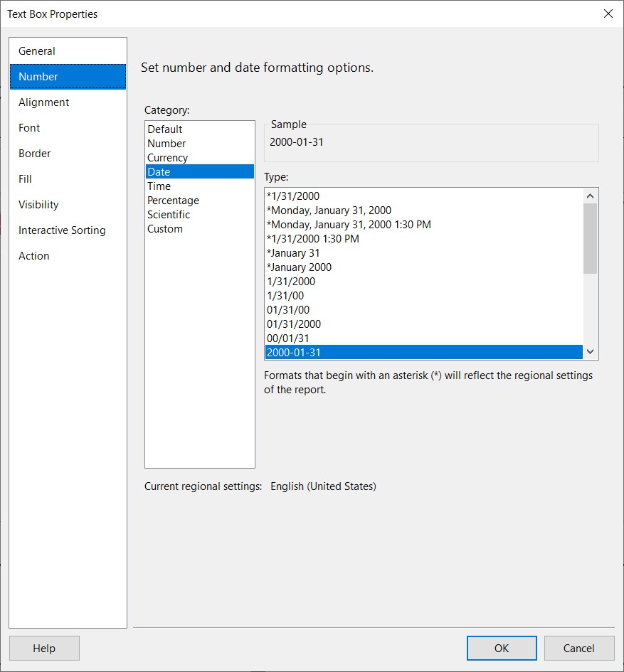The height and width of the screenshot is (672, 624).
Task: Select the 01/31/2000 date type
Action: tap(424, 324)
